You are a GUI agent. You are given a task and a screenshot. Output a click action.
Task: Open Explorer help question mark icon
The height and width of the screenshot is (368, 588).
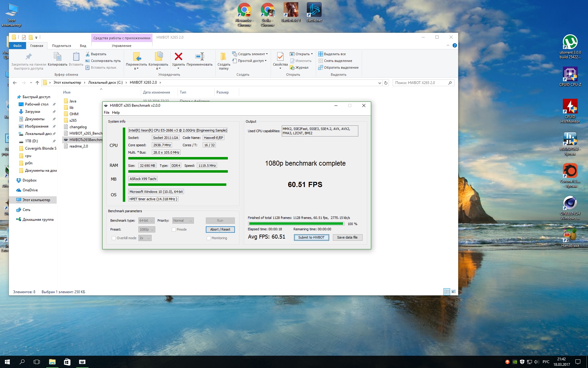455,45
